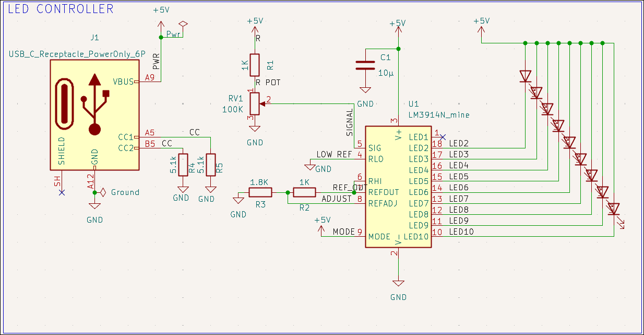Click the no-connect X on LED1 pin 1
This screenshot has height=335, width=644.
coord(443,137)
